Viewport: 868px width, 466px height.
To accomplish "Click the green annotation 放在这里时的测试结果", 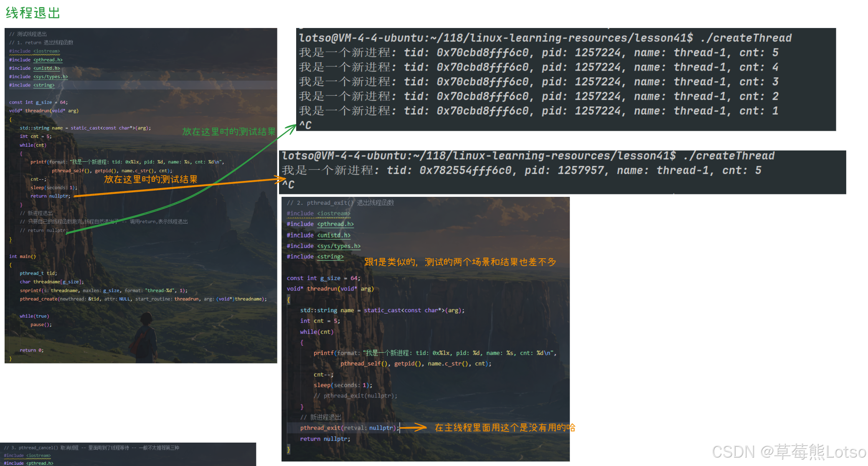I will point(228,132).
